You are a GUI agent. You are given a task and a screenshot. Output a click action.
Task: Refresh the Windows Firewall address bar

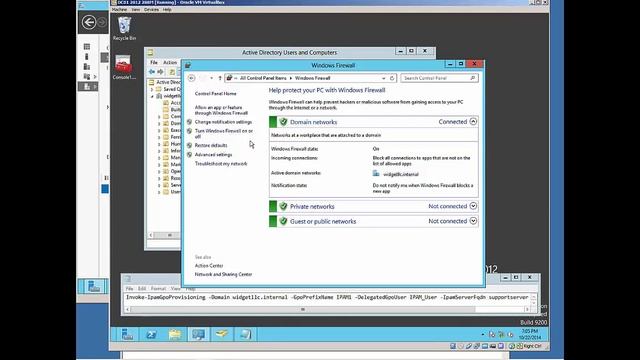392,78
